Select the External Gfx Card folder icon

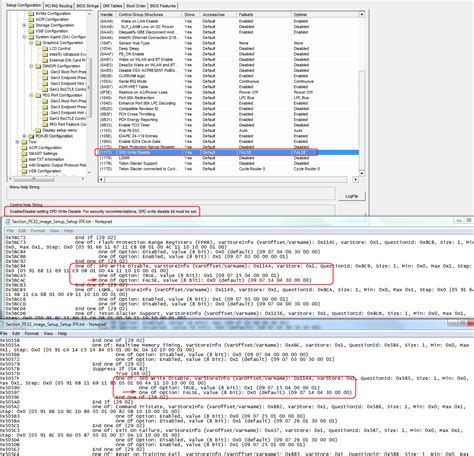click(45, 60)
